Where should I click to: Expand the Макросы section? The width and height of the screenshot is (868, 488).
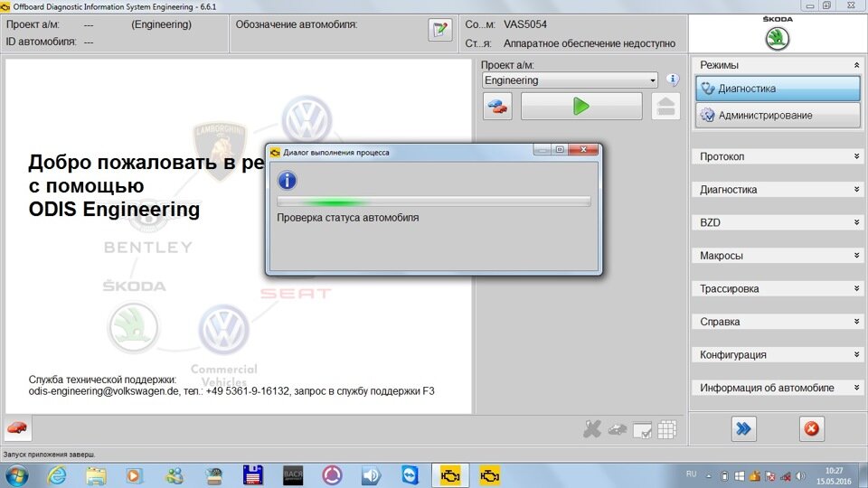pyautogui.click(x=777, y=256)
